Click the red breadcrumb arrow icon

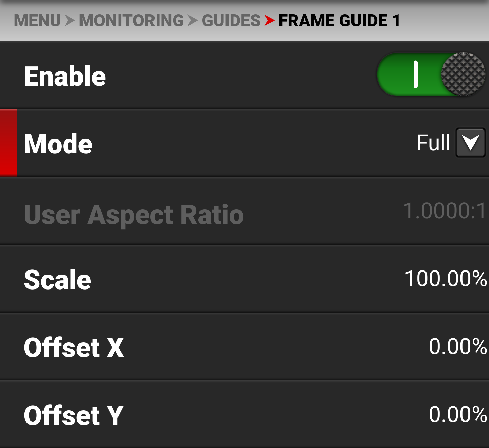tap(269, 21)
